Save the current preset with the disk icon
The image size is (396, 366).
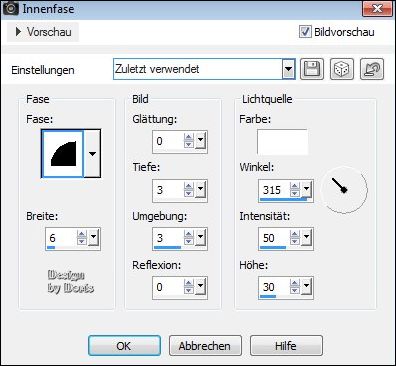point(312,69)
